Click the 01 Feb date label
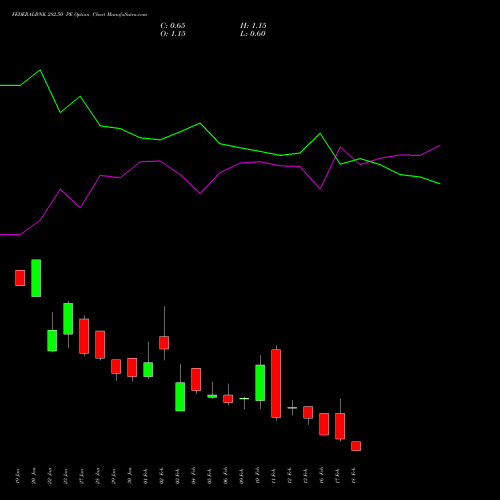The image size is (500, 500). tap(146, 476)
